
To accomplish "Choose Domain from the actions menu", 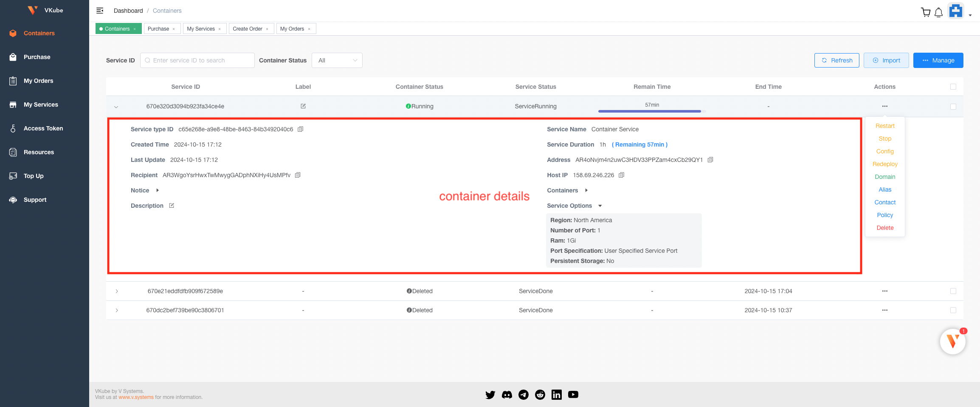I will [885, 177].
